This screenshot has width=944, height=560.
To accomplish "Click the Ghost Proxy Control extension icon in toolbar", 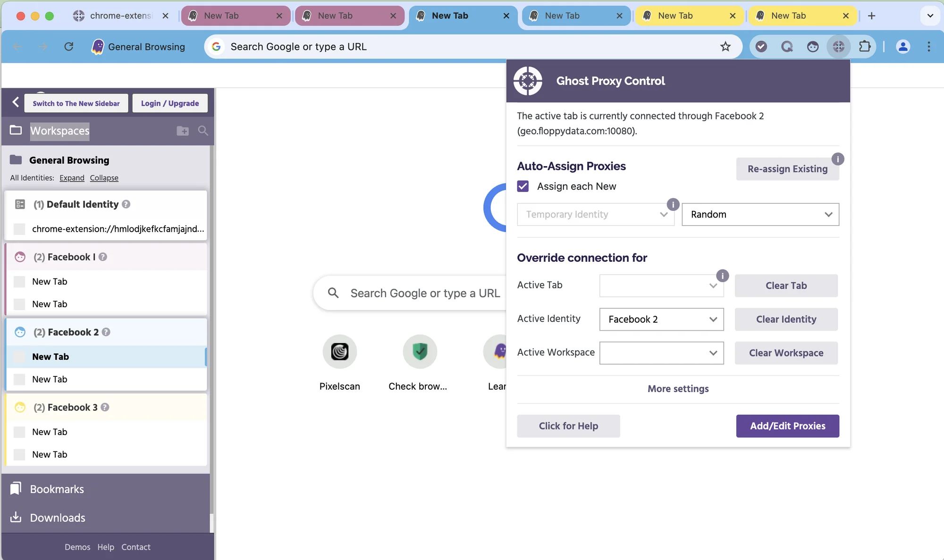I will pos(839,46).
